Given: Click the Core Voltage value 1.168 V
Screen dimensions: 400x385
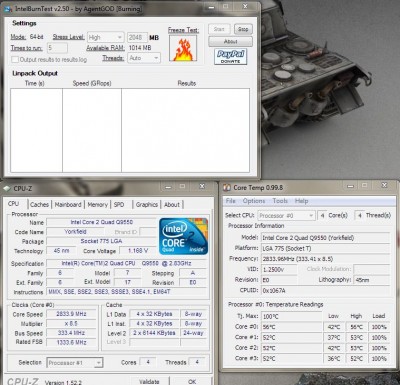Looking at the screenshot, I should [x=138, y=250].
